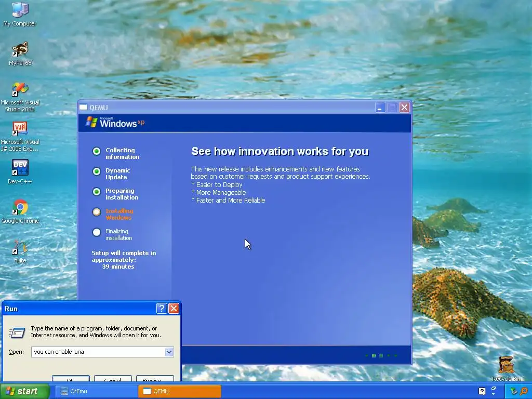Click the 'See how innovation works for you' heading
The height and width of the screenshot is (399, 532).
(x=280, y=151)
